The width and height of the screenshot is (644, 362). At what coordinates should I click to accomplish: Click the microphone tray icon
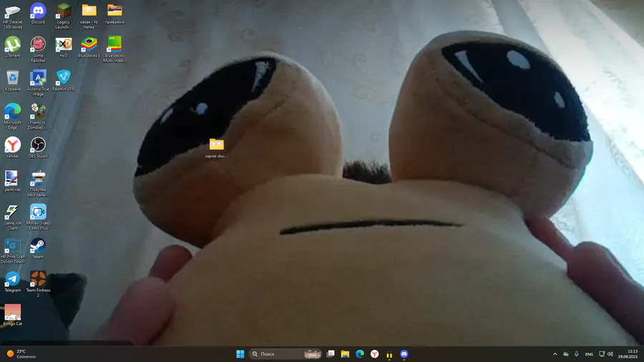tap(576, 354)
